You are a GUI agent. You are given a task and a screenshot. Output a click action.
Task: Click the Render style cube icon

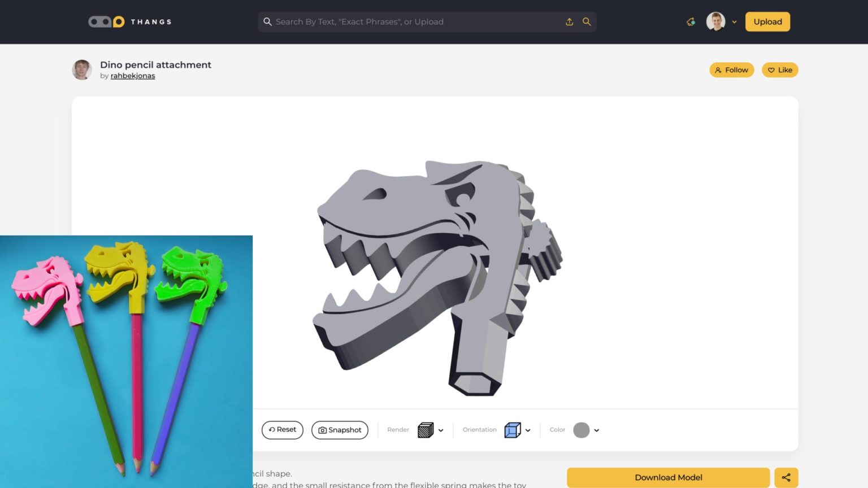pos(425,430)
